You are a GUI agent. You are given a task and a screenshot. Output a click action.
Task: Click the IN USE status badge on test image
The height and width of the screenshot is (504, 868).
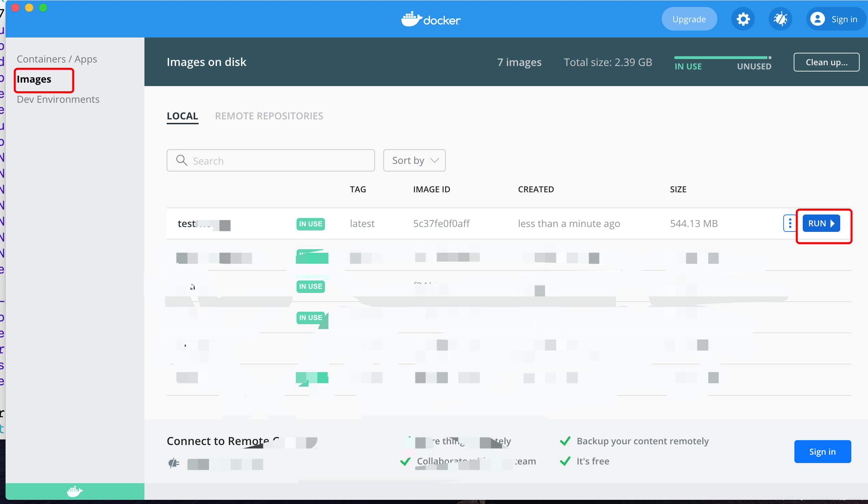[x=310, y=223]
